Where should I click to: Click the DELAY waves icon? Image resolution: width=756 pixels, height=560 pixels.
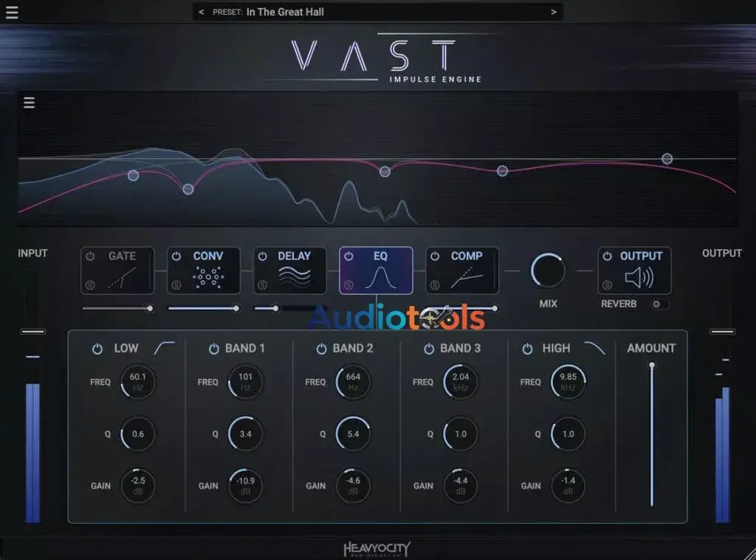point(294,278)
